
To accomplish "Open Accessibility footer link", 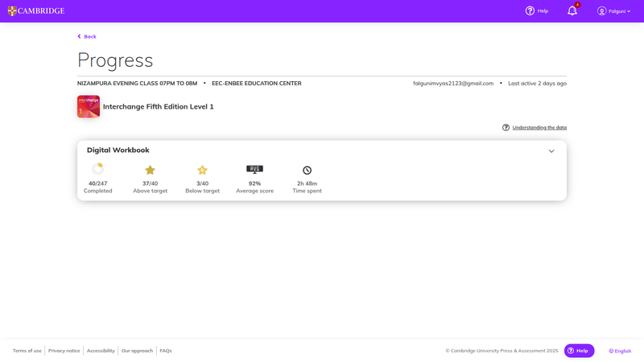I will (x=101, y=351).
